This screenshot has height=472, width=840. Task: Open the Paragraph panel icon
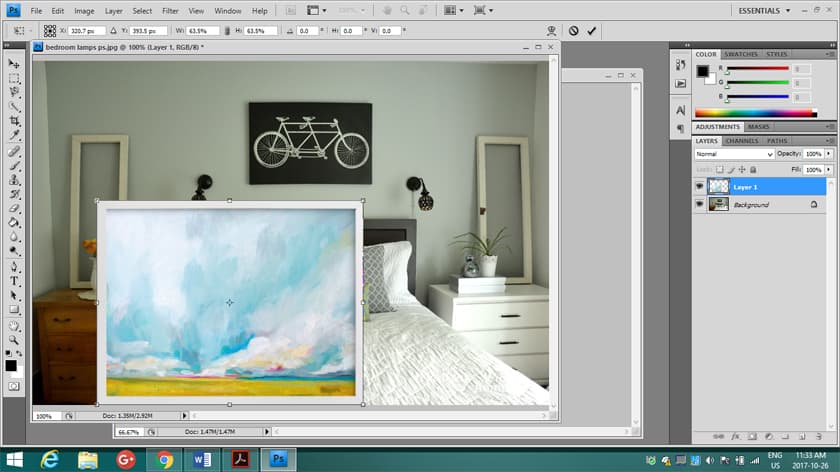point(680,129)
